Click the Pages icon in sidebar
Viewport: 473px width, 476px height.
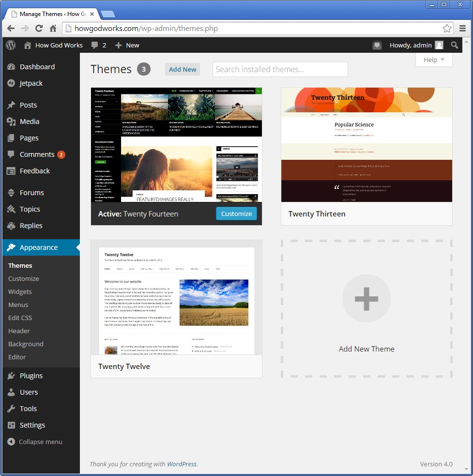coord(11,138)
